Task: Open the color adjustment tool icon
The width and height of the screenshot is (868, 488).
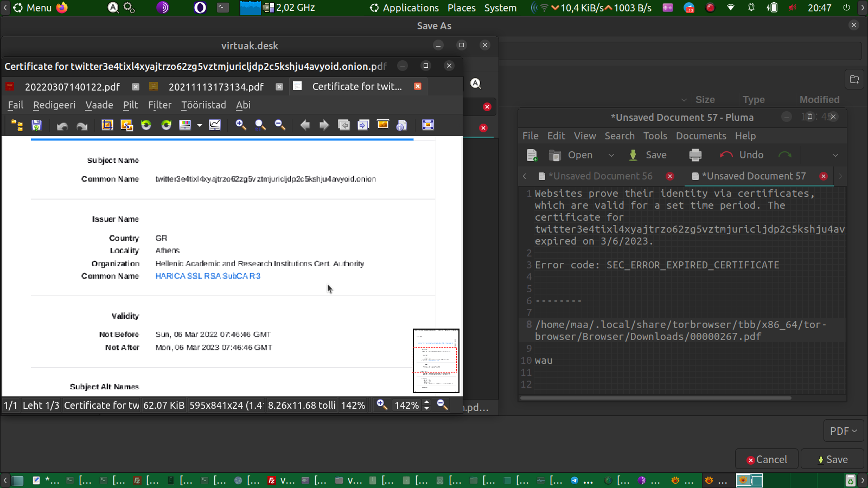Action: (x=185, y=125)
